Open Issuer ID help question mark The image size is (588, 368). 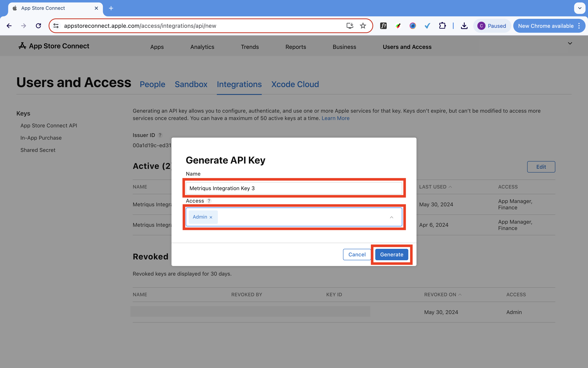160,135
